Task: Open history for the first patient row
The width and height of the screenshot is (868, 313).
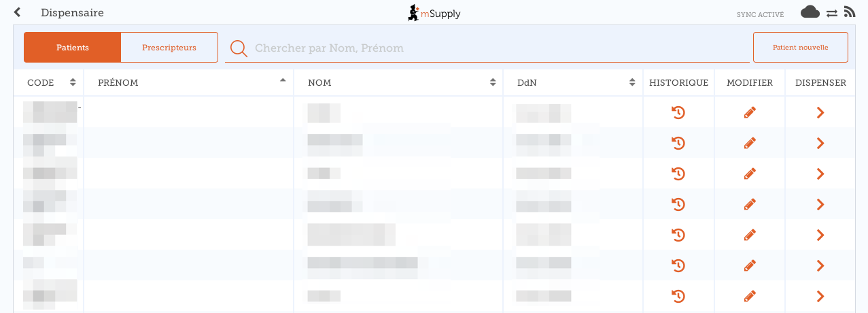Action: point(678,112)
